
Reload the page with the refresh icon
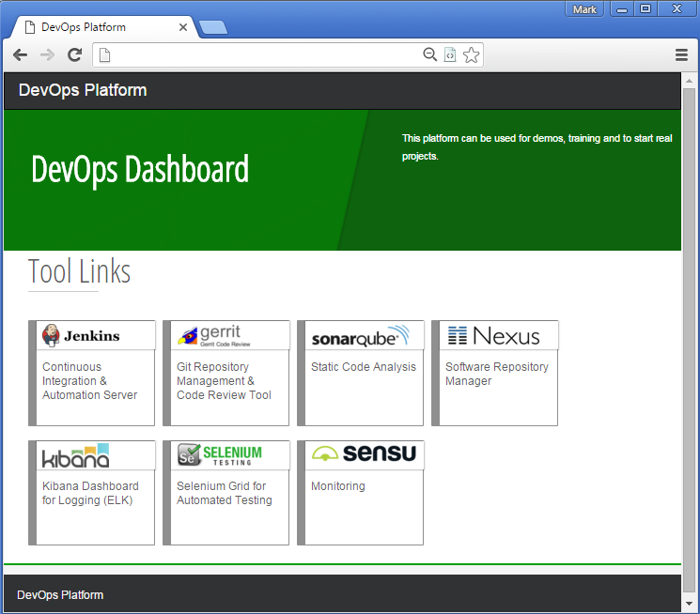(74, 54)
